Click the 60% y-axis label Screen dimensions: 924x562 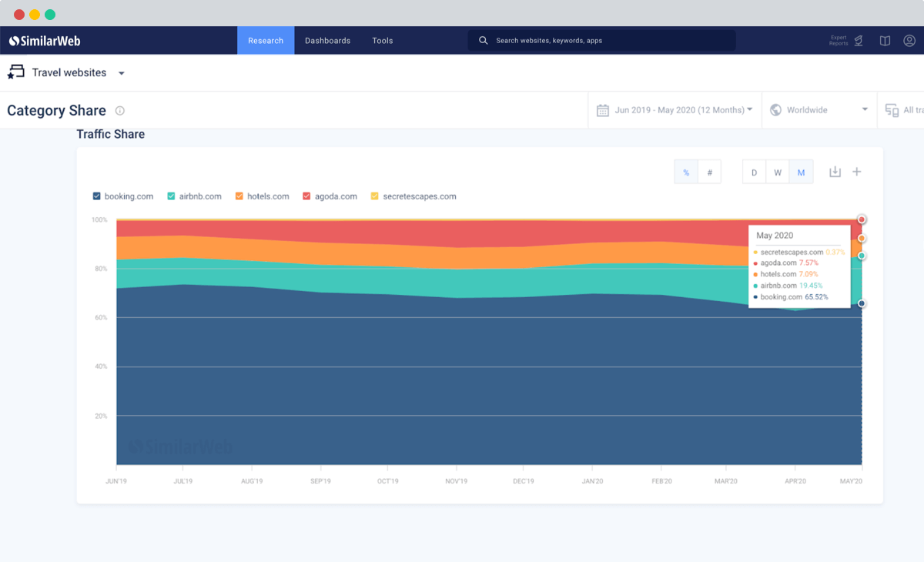click(x=100, y=317)
